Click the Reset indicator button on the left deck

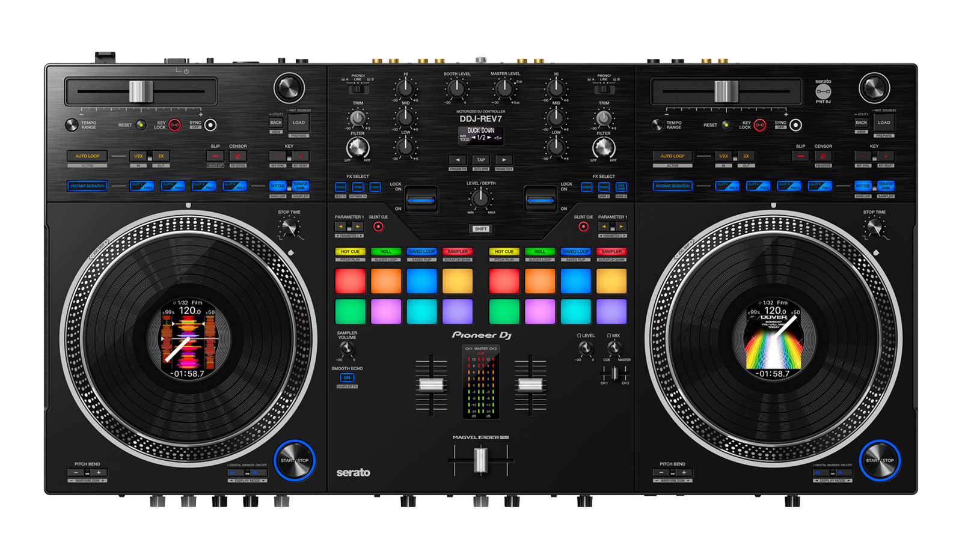point(141,125)
